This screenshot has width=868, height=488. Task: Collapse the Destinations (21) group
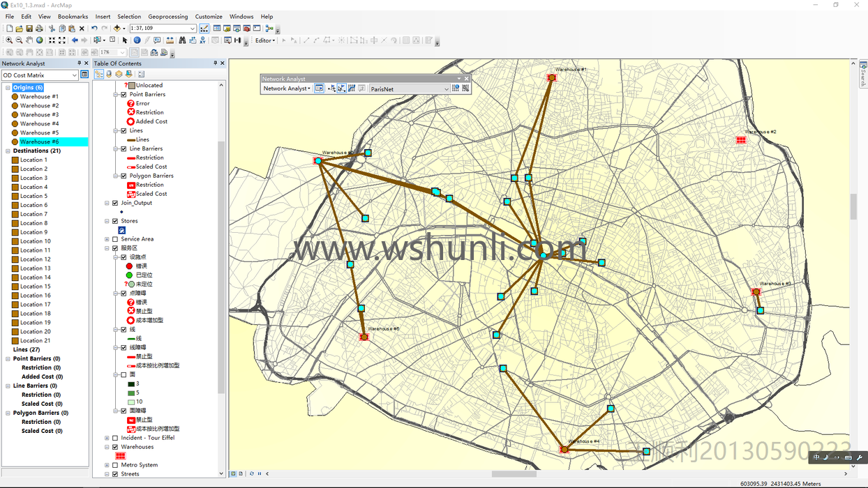coord(8,151)
